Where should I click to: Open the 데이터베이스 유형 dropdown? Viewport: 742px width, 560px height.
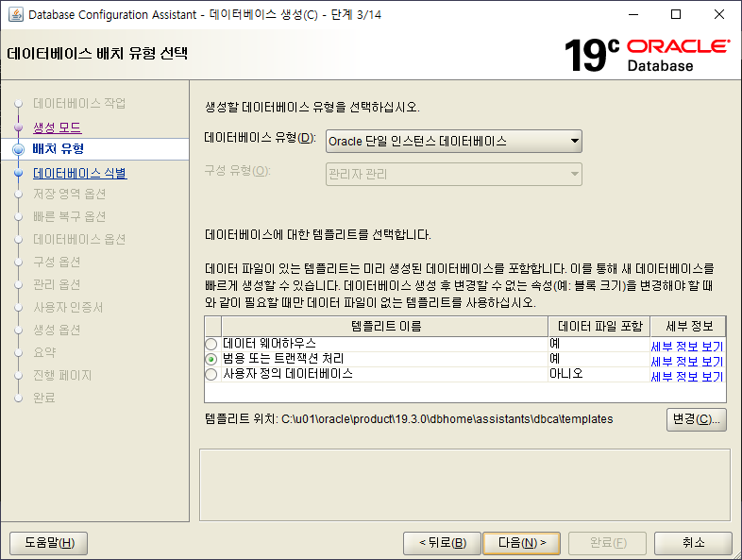454,141
